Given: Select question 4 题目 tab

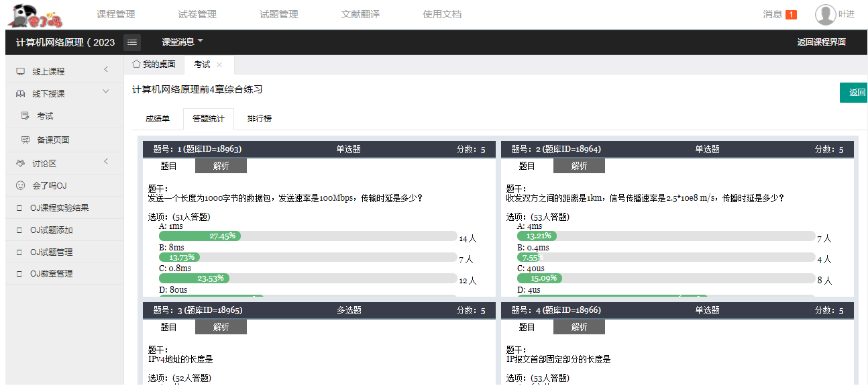Looking at the screenshot, I should [527, 327].
